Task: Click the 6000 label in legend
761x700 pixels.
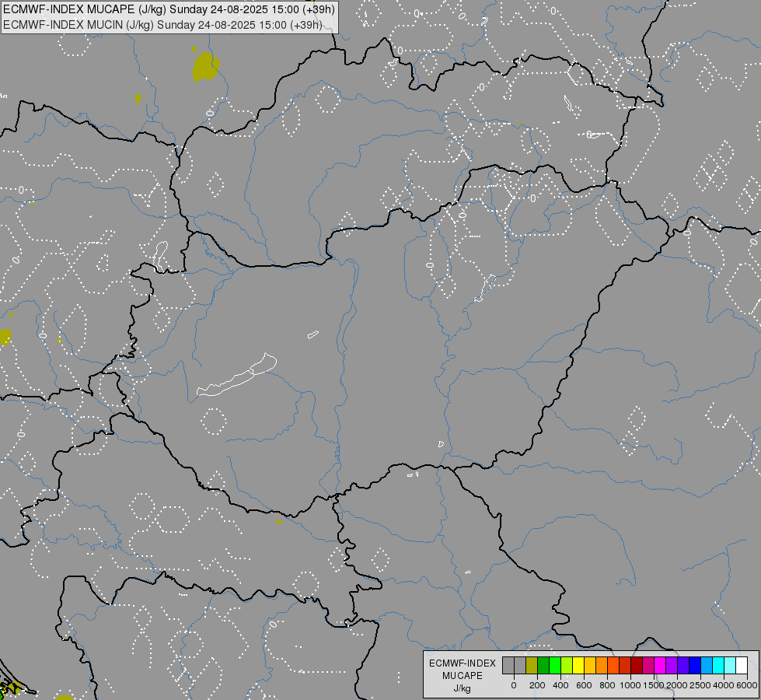Action: tap(747, 685)
